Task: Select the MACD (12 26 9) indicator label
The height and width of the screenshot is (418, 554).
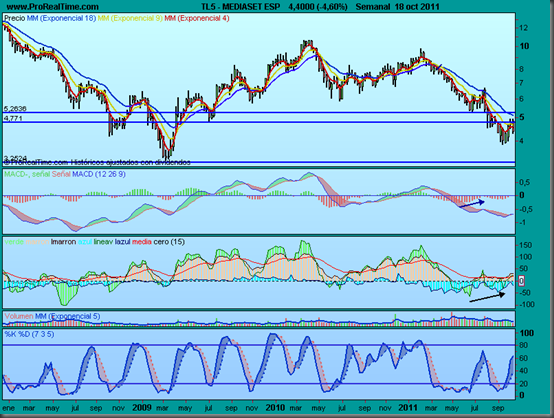Action: [x=99, y=174]
